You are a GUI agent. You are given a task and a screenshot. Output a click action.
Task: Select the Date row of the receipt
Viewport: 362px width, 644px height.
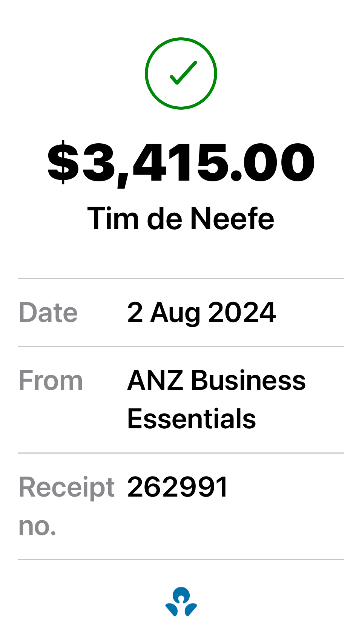[x=181, y=311]
